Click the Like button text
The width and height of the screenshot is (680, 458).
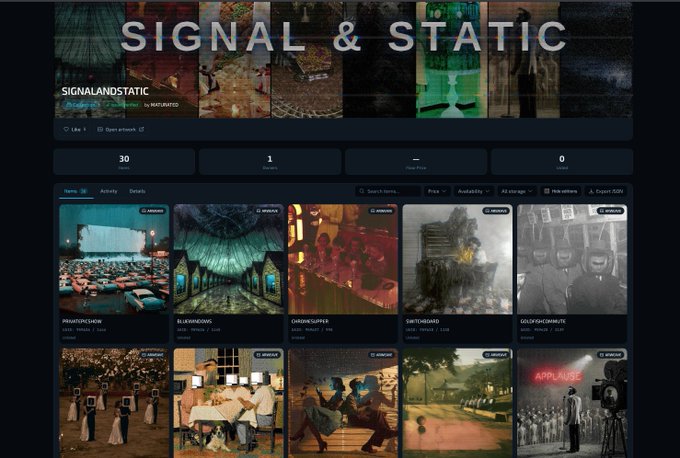click(x=76, y=129)
